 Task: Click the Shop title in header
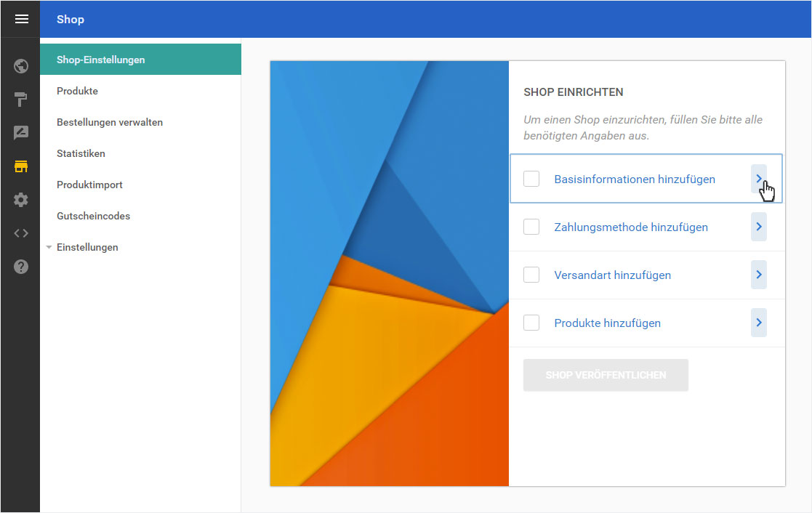[71, 19]
